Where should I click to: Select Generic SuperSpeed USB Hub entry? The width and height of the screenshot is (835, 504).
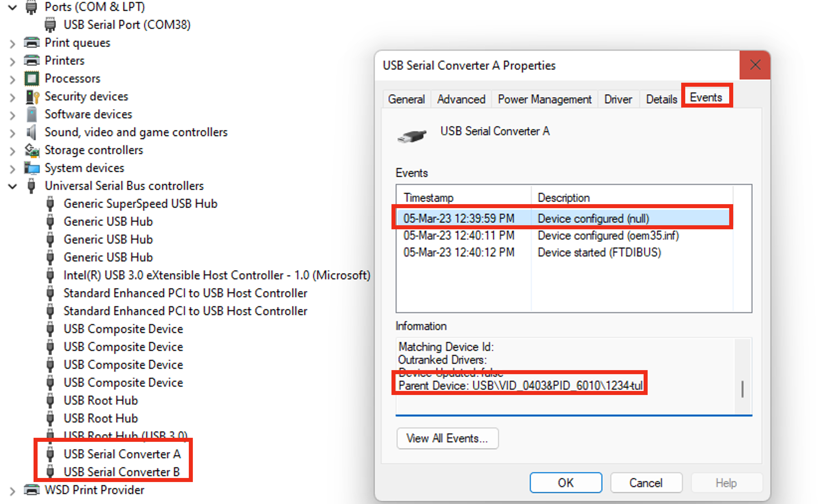point(140,204)
